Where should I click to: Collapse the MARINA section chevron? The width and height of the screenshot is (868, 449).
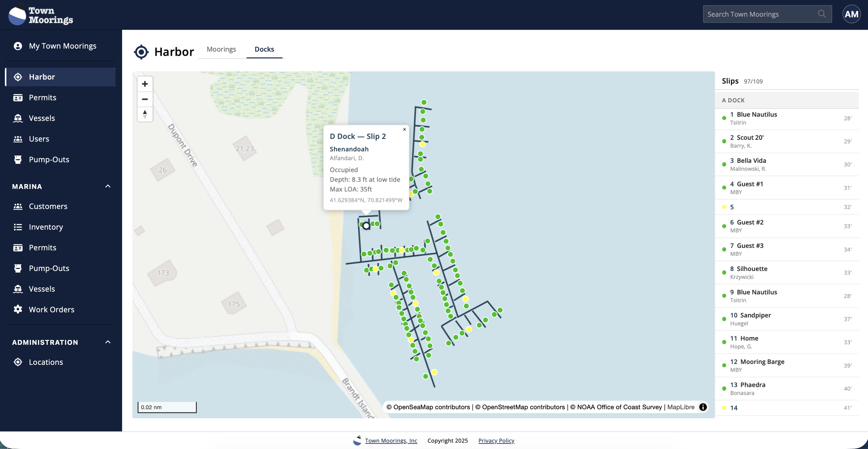point(108,186)
